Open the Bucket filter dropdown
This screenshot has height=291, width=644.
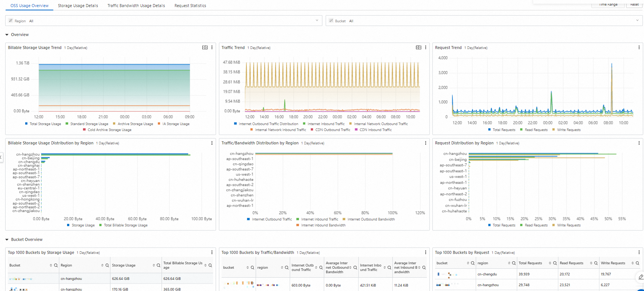[484, 21]
